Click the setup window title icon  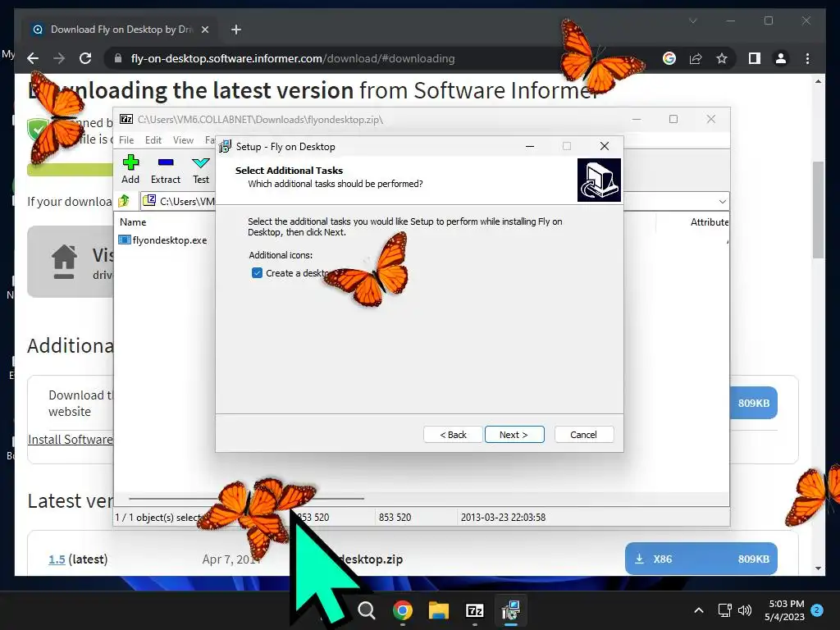click(226, 146)
